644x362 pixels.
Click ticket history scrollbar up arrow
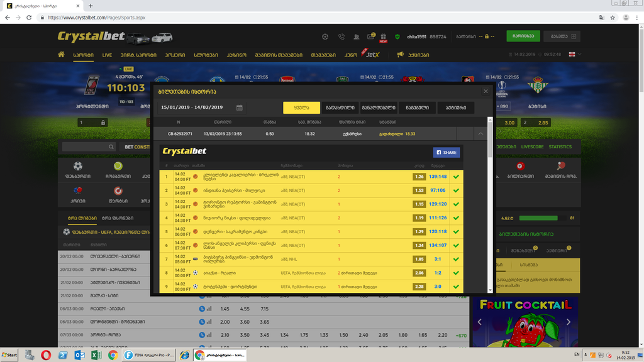[x=490, y=119]
